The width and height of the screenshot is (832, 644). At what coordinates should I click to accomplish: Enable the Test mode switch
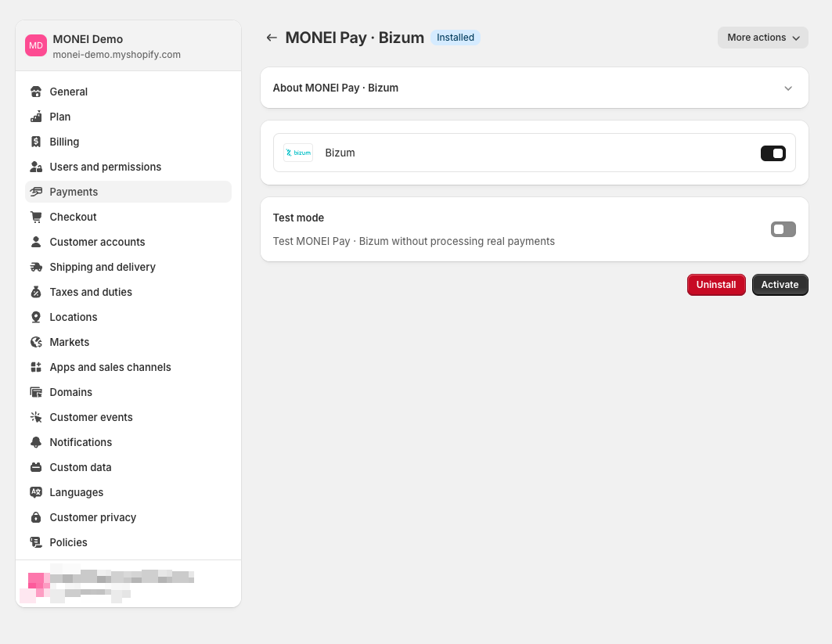click(783, 229)
